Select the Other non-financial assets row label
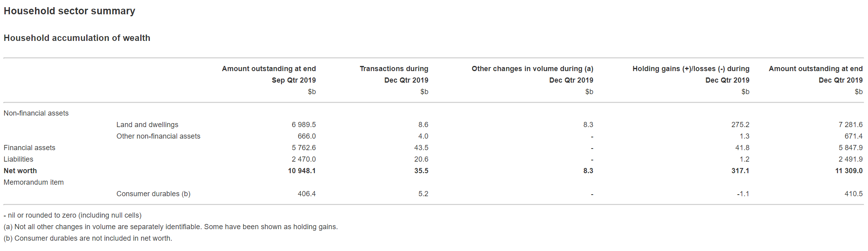The width and height of the screenshot is (868, 251). pos(158,136)
